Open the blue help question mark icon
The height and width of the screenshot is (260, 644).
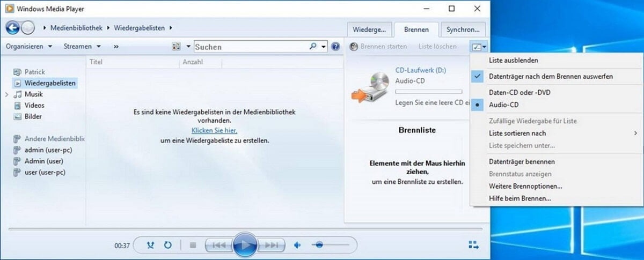pyautogui.click(x=336, y=47)
